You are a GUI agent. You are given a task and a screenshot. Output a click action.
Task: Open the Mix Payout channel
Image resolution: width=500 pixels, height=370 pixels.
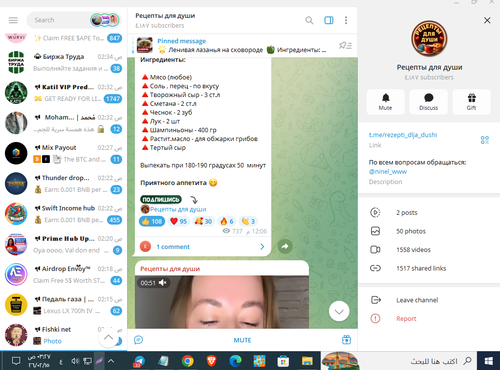click(x=63, y=153)
